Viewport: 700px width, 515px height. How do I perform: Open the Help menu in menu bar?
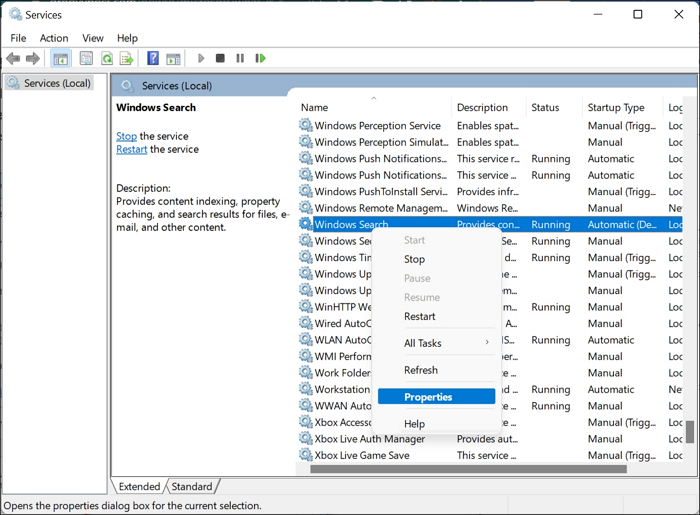(x=127, y=38)
